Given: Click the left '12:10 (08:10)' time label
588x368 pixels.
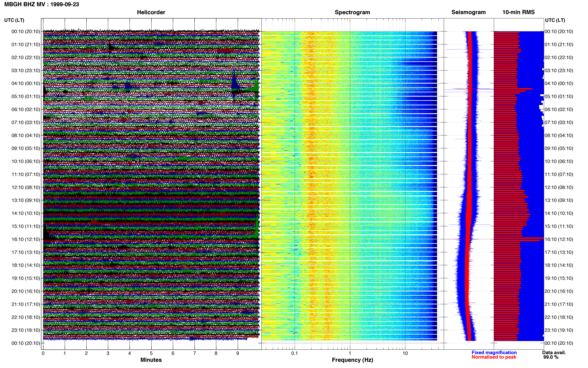Looking at the screenshot, I should (26, 187).
